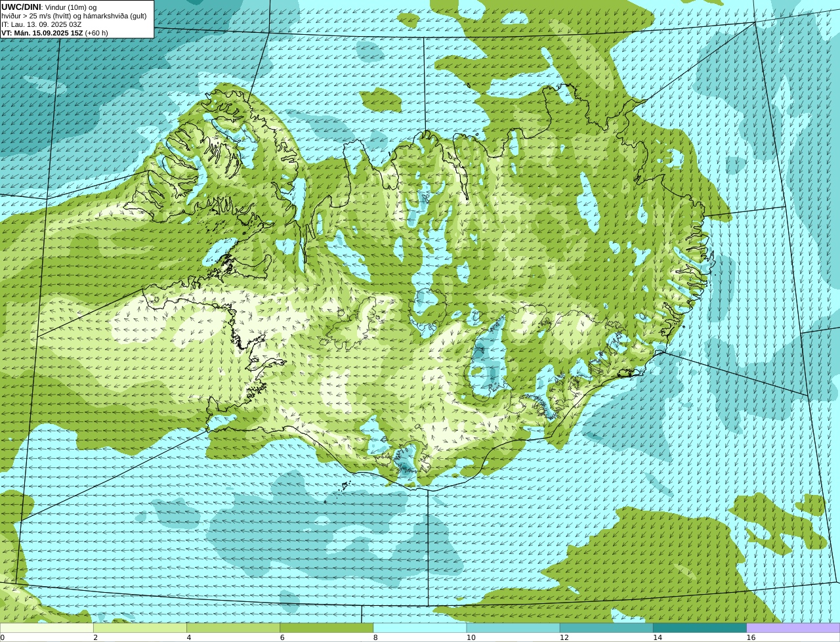Click the "Vindur (10m) og" text

[x=71, y=7]
